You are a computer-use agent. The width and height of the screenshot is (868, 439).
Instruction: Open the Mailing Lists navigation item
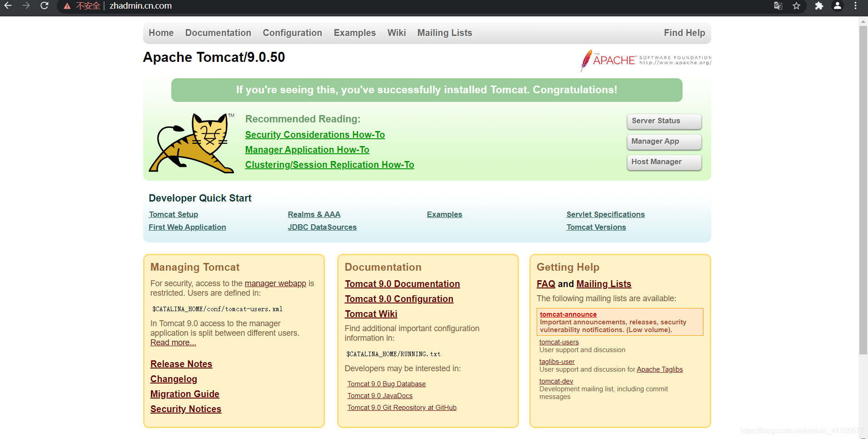pyautogui.click(x=444, y=33)
